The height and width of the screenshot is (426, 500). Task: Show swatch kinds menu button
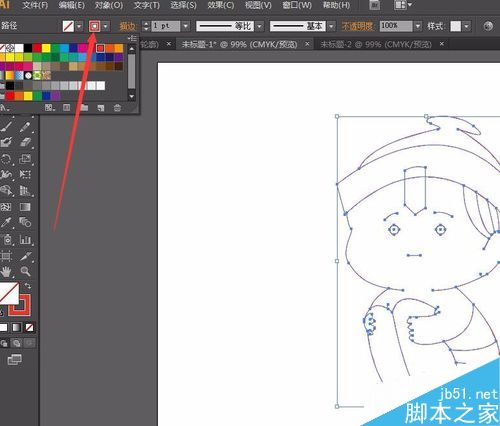point(49,108)
